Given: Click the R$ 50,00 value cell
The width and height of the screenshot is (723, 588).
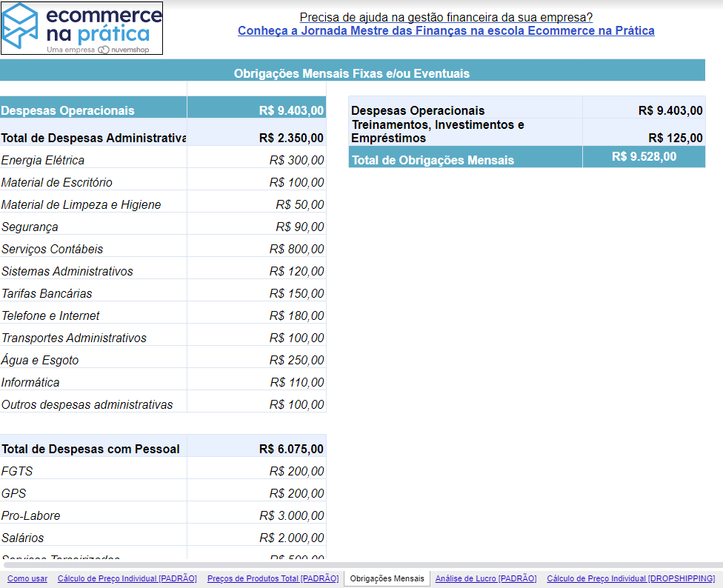Looking at the screenshot, I should [x=256, y=201].
